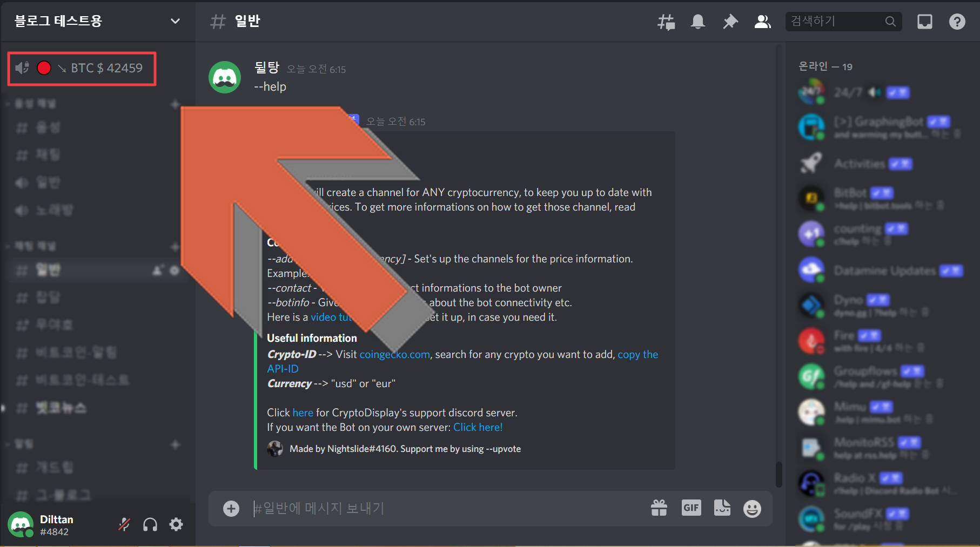This screenshot has height=547, width=980.
Task: Click the gift Nitro icon in message bar
Action: (x=659, y=508)
